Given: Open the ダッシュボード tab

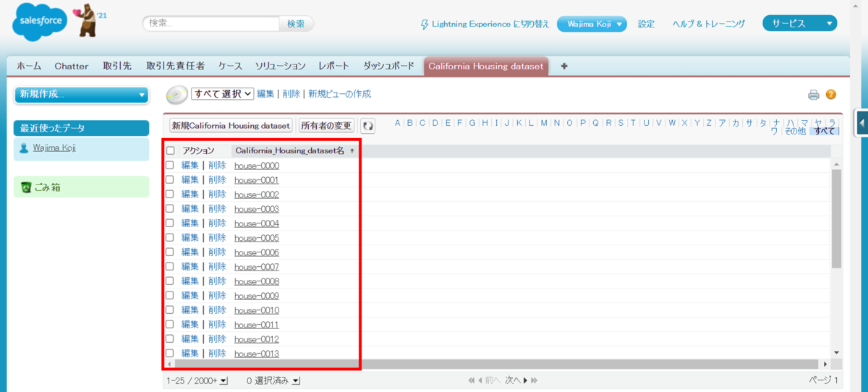Looking at the screenshot, I should pyautogui.click(x=388, y=66).
